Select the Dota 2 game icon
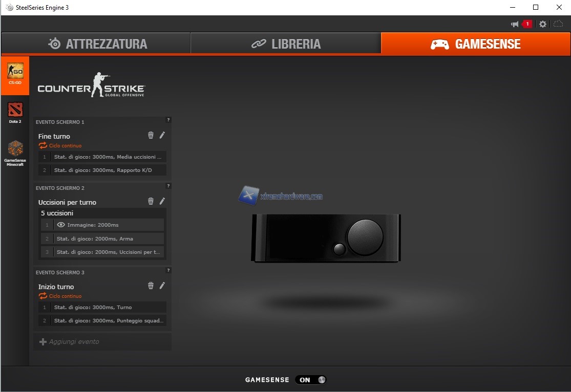This screenshot has width=571, height=392. 15,113
